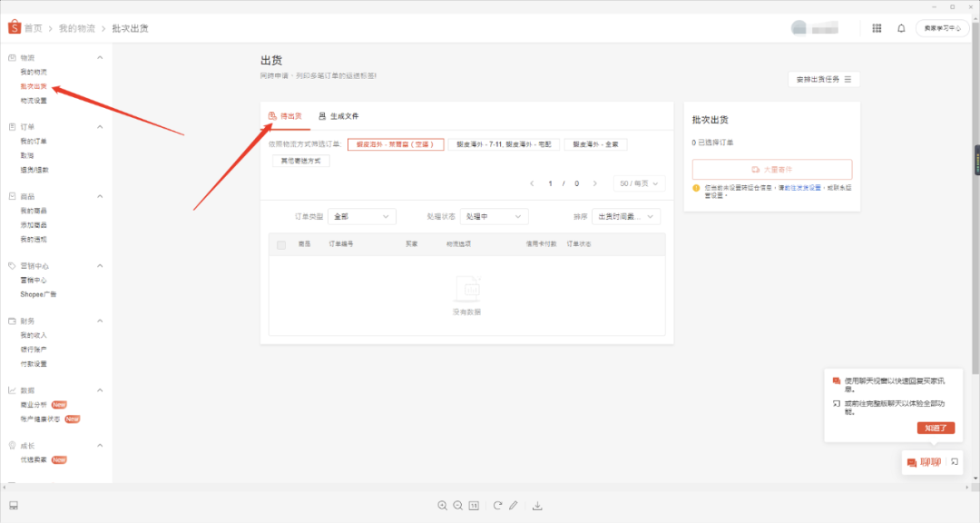Select the zoom-out magnifier on the bottom toolbar
This screenshot has width=980, height=523.
tap(459, 506)
